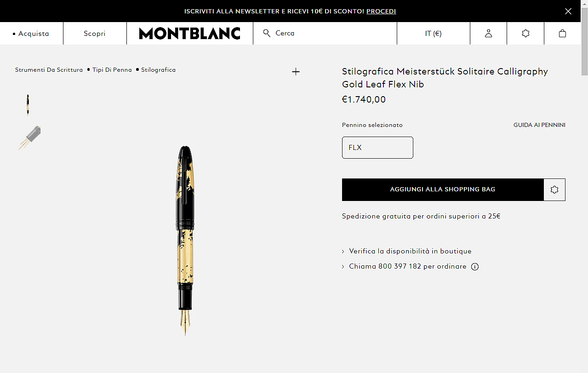Viewport: 588px width, 373px height.
Task: Go to Tipi Di Penna breadcrumb
Action: 112,70
